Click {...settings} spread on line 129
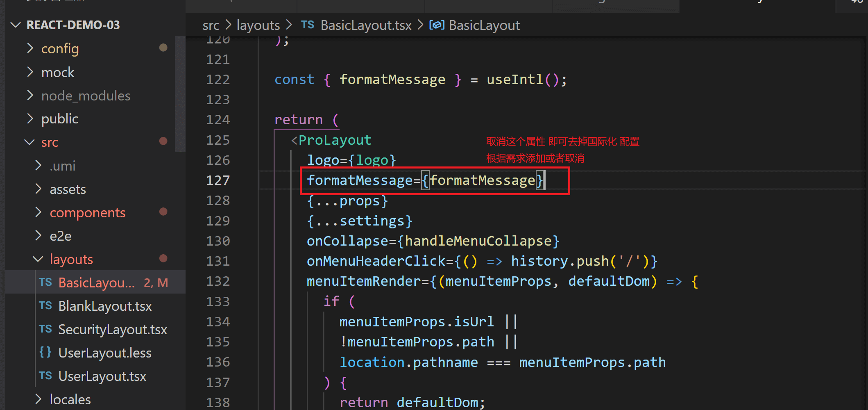868x410 pixels. 359,221
